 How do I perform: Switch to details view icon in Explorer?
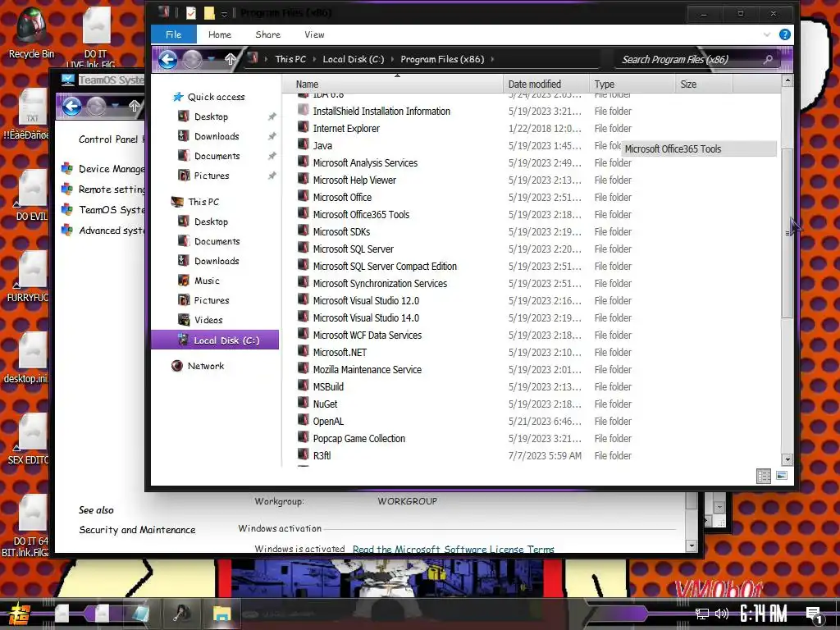click(764, 476)
